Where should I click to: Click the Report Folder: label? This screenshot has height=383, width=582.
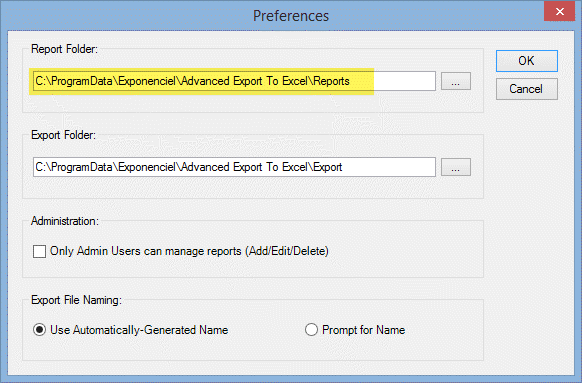point(65,49)
